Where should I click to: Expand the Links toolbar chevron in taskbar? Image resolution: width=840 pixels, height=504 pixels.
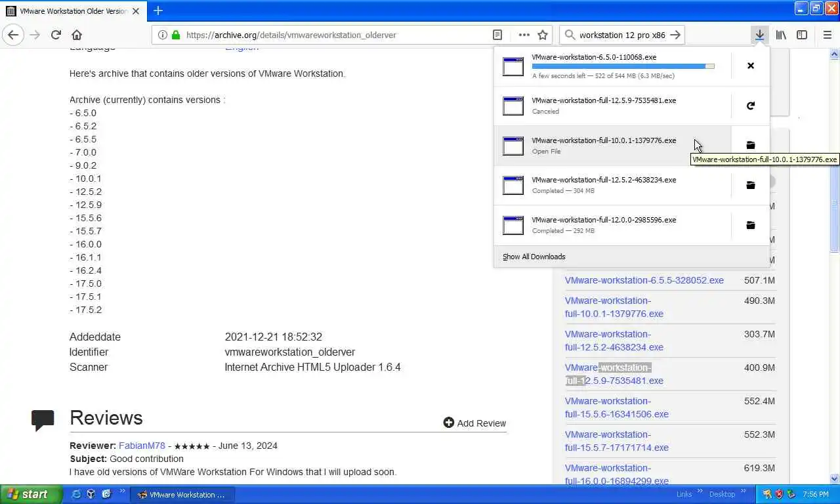point(700,492)
